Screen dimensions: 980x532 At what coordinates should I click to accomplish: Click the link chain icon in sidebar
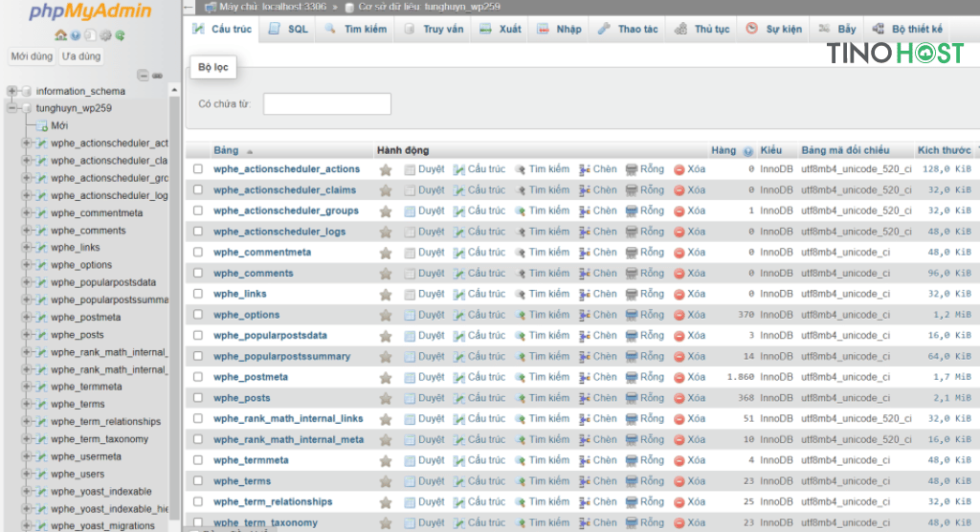click(158, 76)
